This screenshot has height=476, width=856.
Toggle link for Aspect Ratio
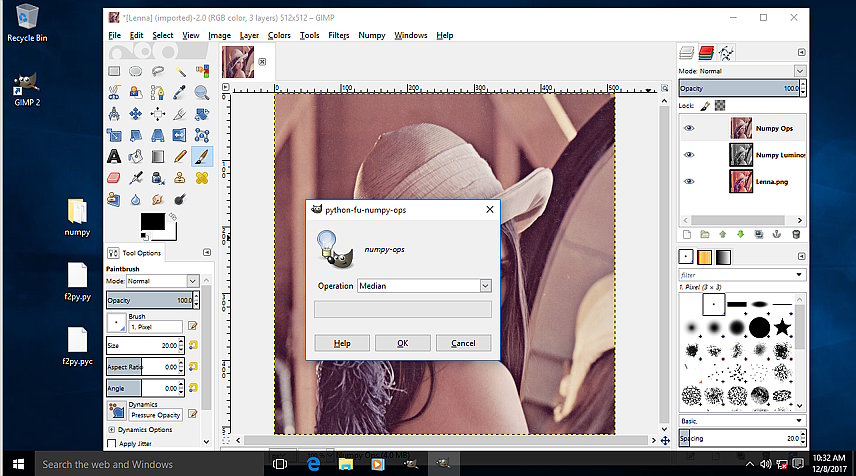(x=193, y=366)
